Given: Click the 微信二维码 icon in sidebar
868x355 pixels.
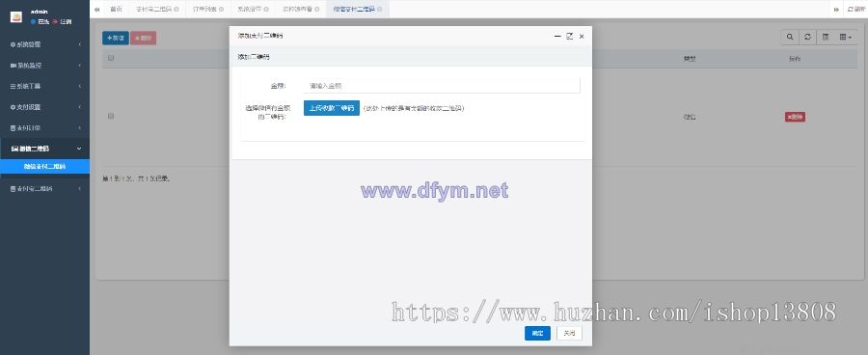Looking at the screenshot, I should click(14, 149).
